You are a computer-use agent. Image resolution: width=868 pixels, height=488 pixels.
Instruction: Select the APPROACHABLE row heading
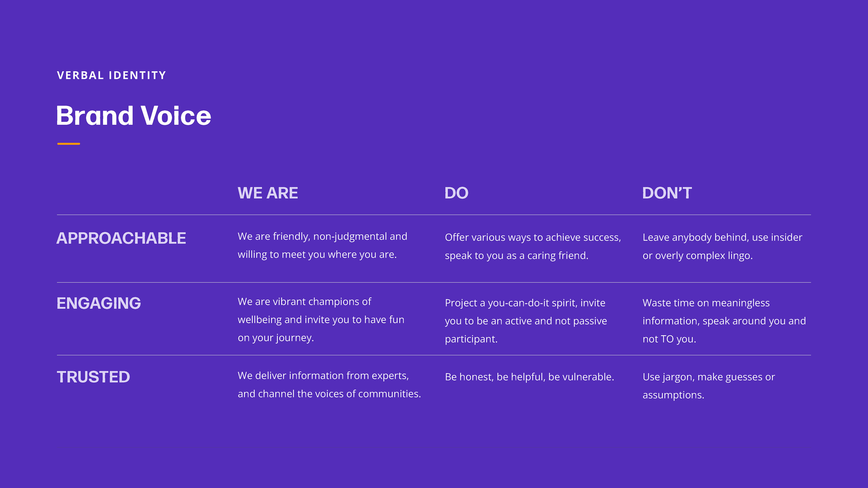121,238
